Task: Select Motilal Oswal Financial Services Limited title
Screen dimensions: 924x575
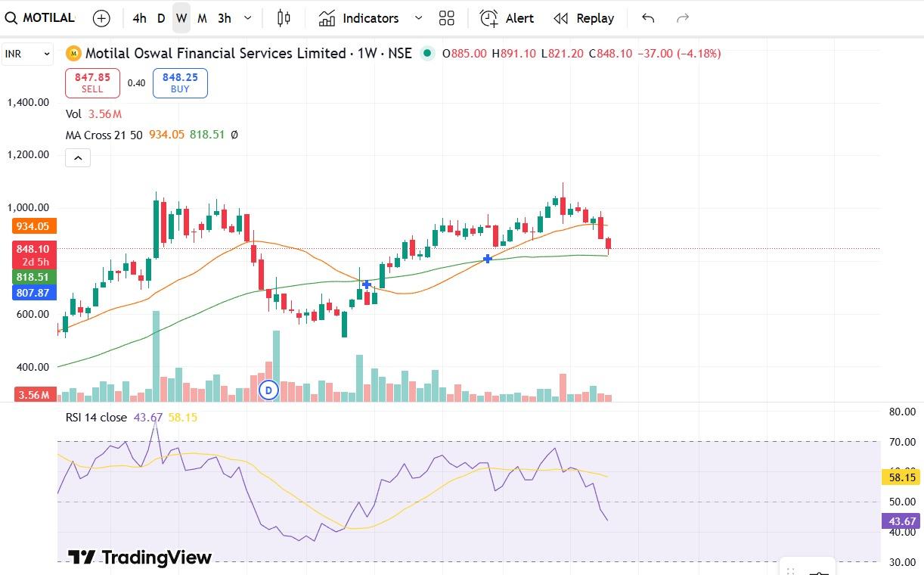Action: [215, 54]
